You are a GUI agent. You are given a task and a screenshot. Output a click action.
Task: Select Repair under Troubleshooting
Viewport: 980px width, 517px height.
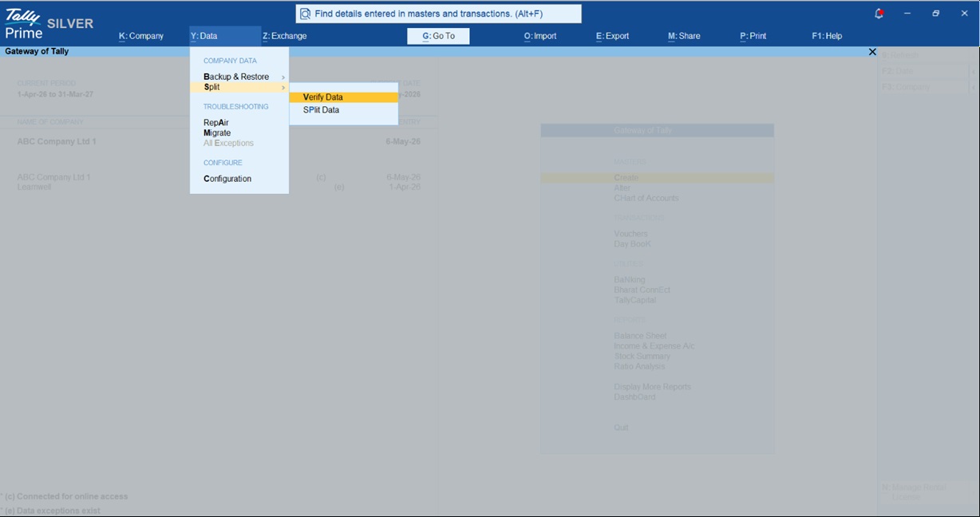(x=216, y=122)
